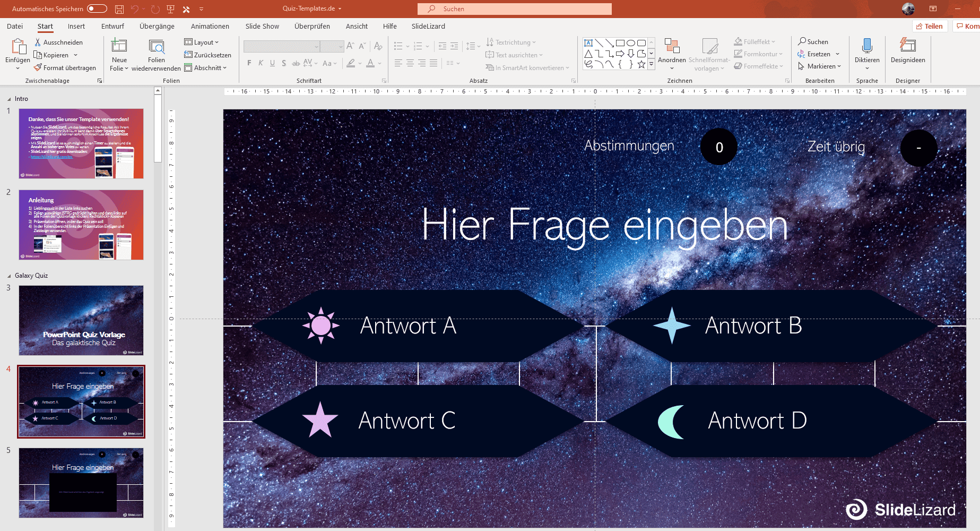Toggle text shadow S
Image resolution: width=980 pixels, height=531 pixels.
(x=284, y=63)
